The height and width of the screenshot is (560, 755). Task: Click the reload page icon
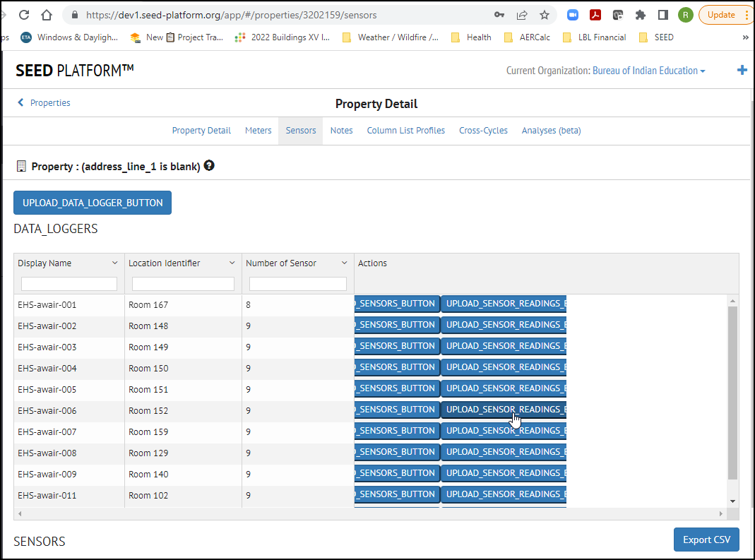(25, 14)
